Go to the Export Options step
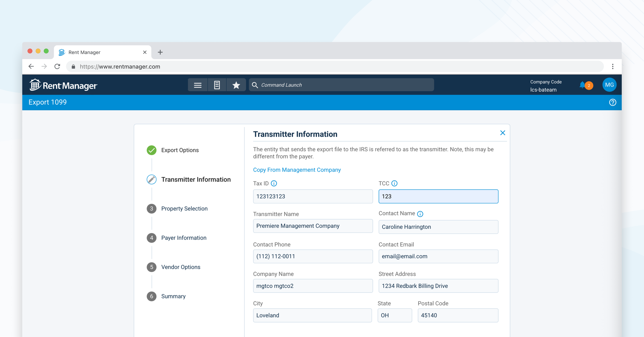Screen dimensions: 644x337 pyautogui.click(x=180, y=150)
